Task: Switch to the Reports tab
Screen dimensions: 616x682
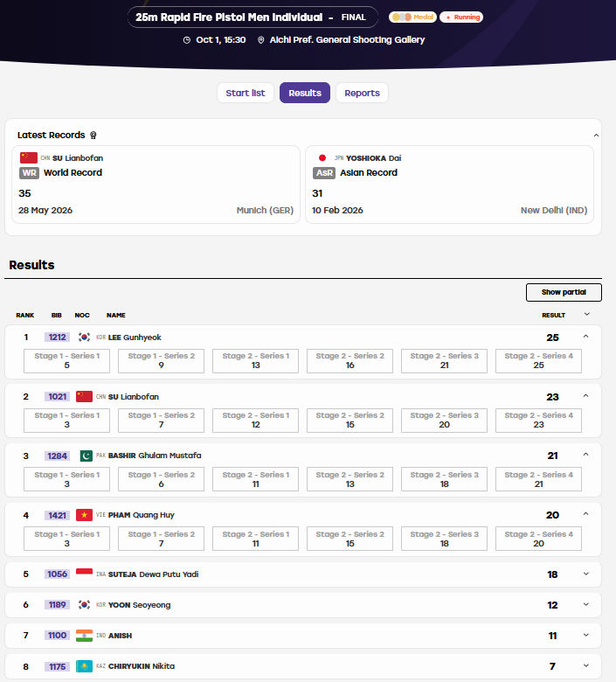Action: tap(362, 93)
